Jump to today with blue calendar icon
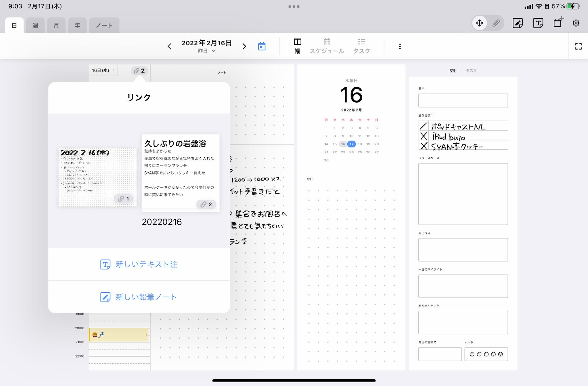 [262, 46]
